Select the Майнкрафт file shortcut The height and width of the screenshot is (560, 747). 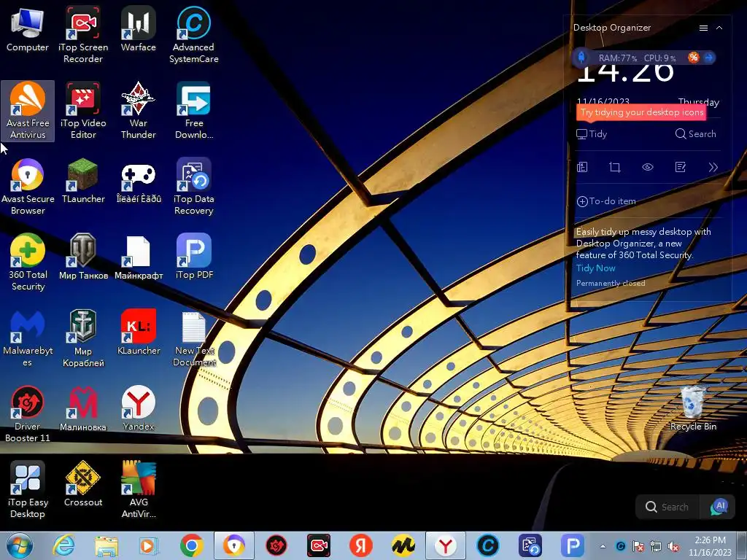coord(138,257)
